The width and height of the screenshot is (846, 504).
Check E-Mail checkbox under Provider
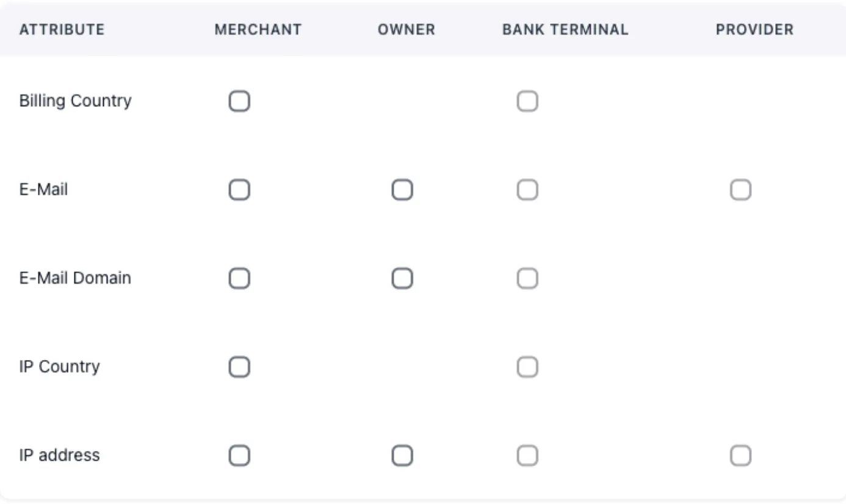coord(740,190)
